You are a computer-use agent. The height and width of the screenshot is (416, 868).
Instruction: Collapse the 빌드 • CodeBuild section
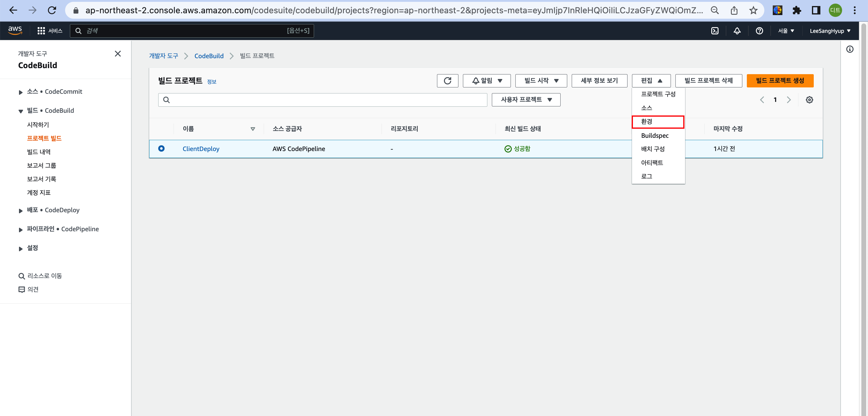click(x=21, y=111)
